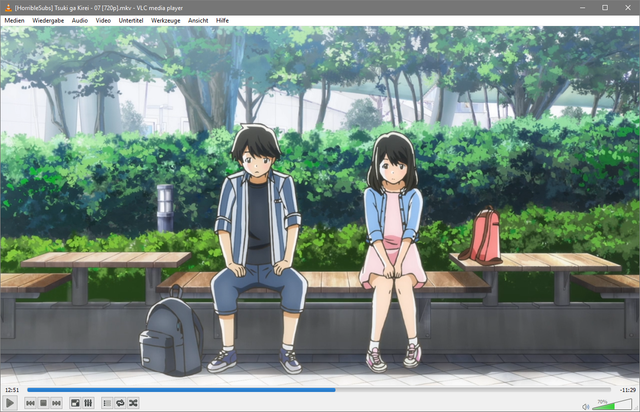This screenshot has height=412, width=640.
Task: Toggle loop repeat mode
Action: tap(120, 403)
